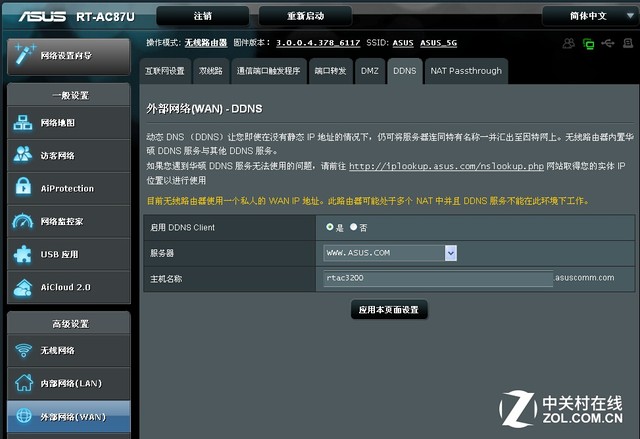Click the ASUS_5G SSID link

click(438, 43)
